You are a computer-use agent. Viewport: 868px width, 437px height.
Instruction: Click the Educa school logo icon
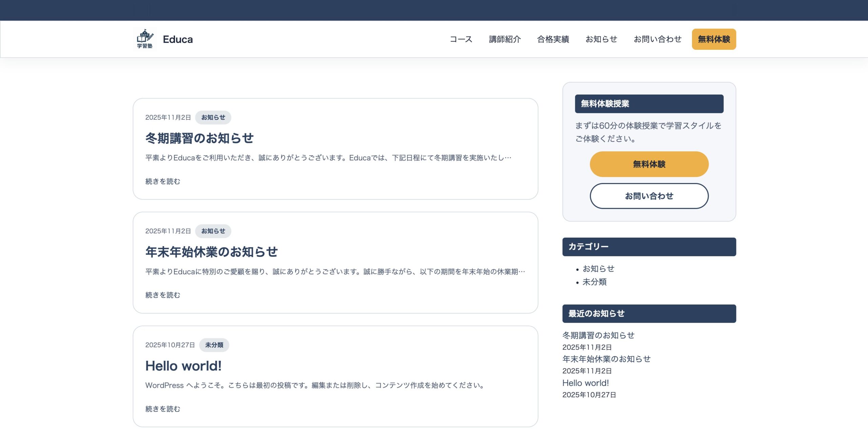point(145,39)
